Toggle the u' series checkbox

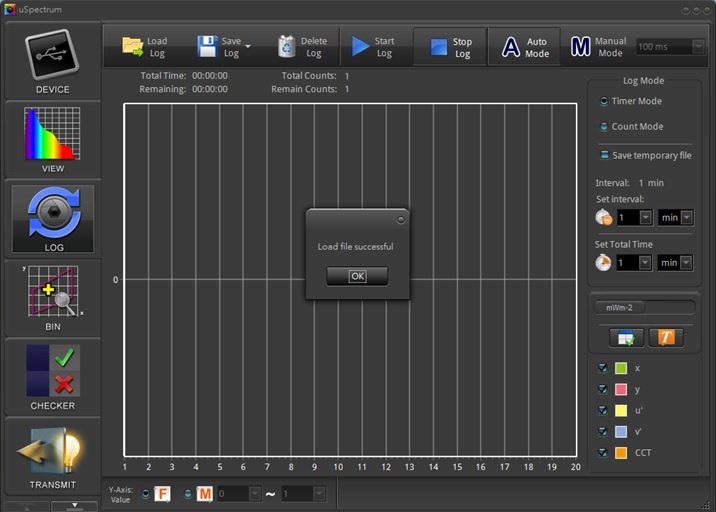click(x=603, y=410)
